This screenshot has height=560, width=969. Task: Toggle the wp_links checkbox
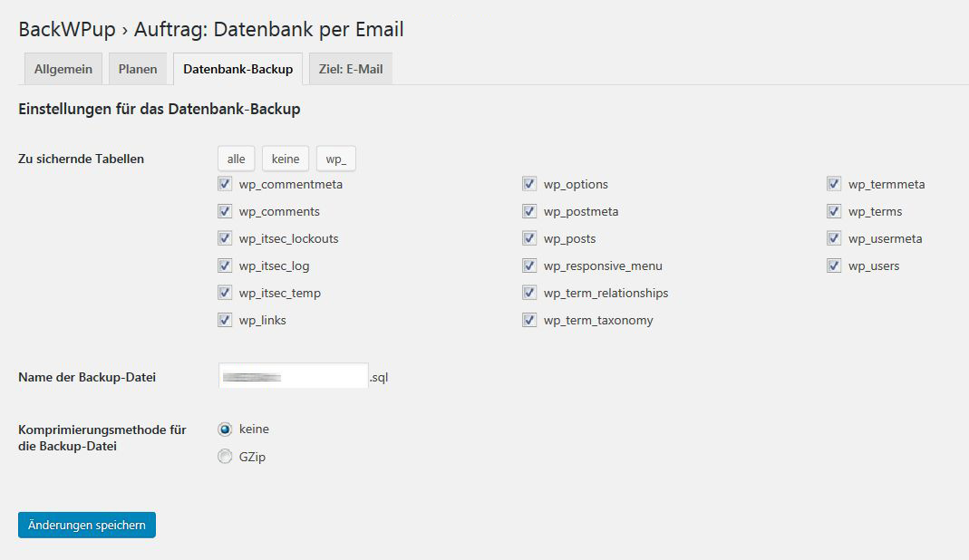[225, 320]
